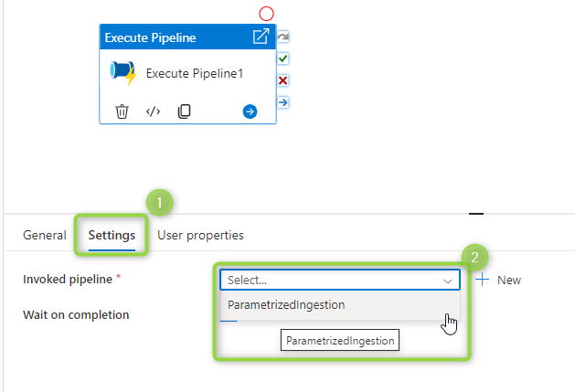
Task: Go to the User properties tab
Action: click(x=200, y=235)
